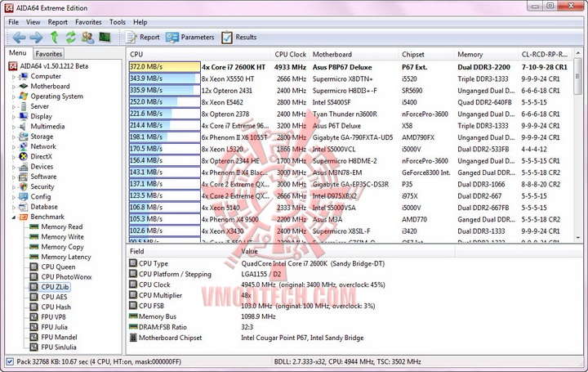Select the Database tree icon

[x=24, y=207]
